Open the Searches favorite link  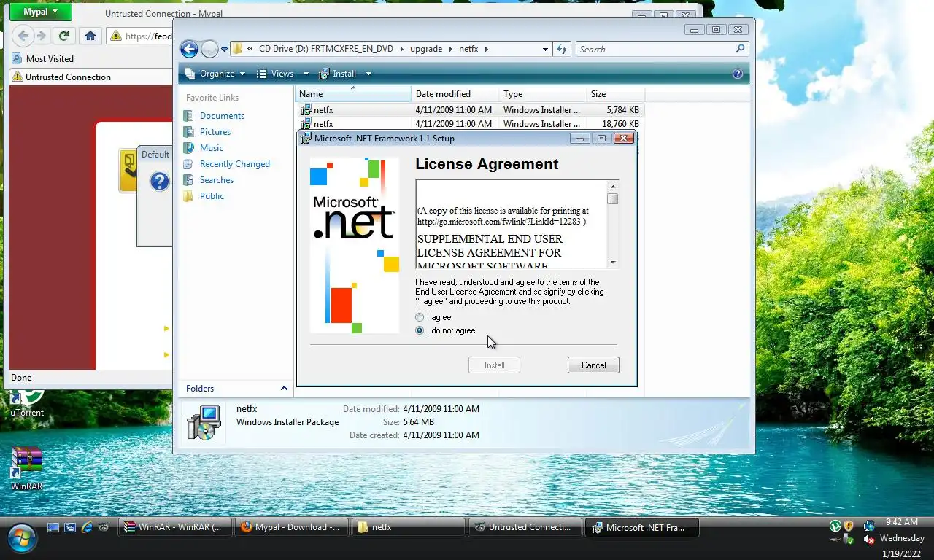[217, 180]
